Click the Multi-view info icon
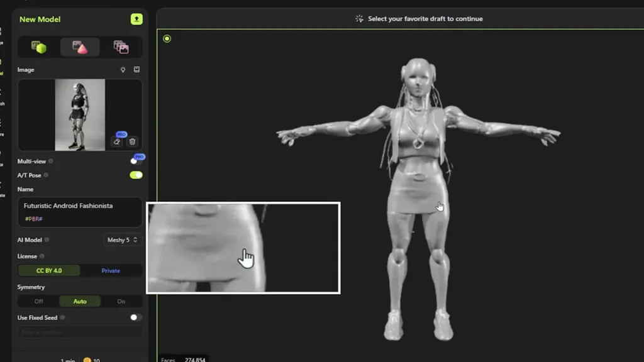The height and width of the screenshot is (362, 644). tap(51, 162)
